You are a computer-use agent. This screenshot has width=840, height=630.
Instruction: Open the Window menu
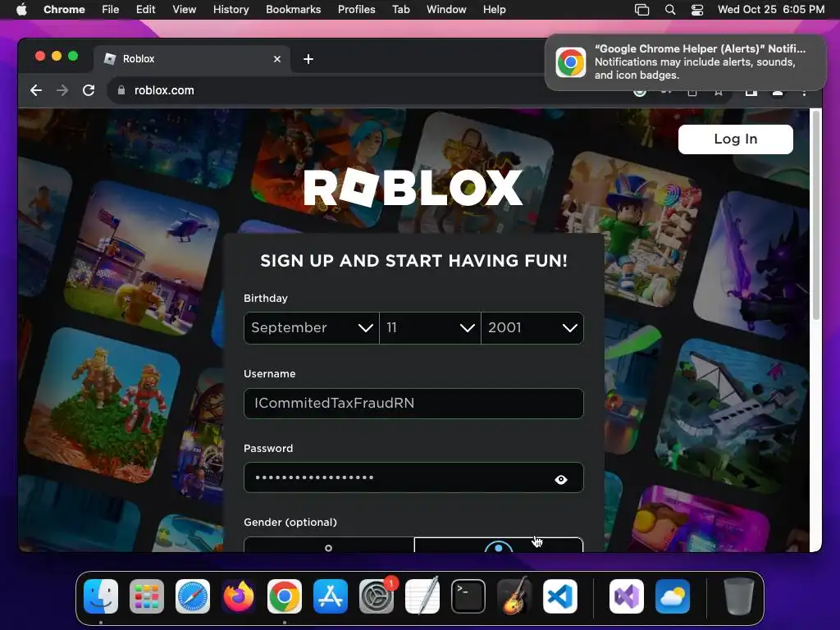tap(446, 10)
